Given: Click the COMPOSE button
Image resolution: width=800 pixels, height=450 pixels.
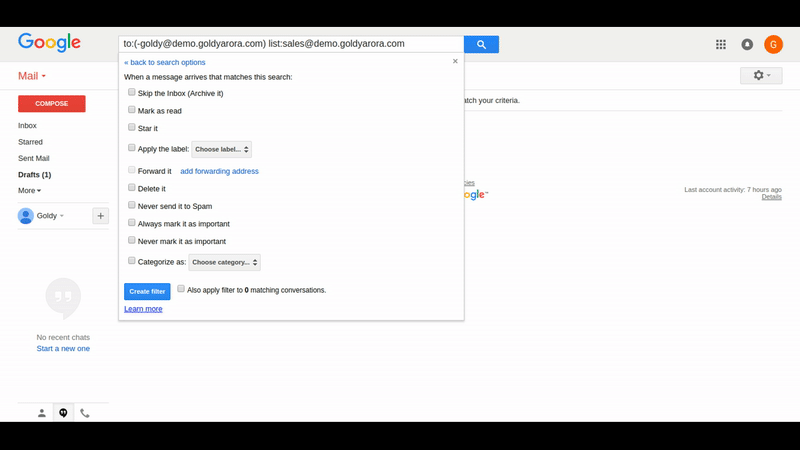Looking at the screenshot, I should pyautogui.click(x=52, y=104).
